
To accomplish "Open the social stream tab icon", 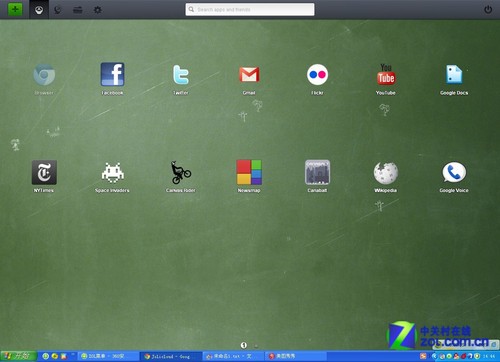I will click(x=58, y=10).
